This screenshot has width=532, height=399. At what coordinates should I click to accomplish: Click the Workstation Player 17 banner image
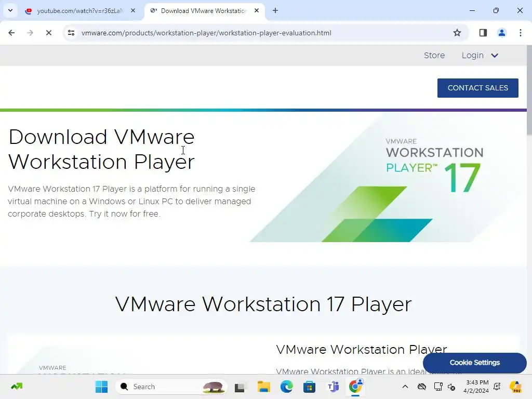point(387,178)
